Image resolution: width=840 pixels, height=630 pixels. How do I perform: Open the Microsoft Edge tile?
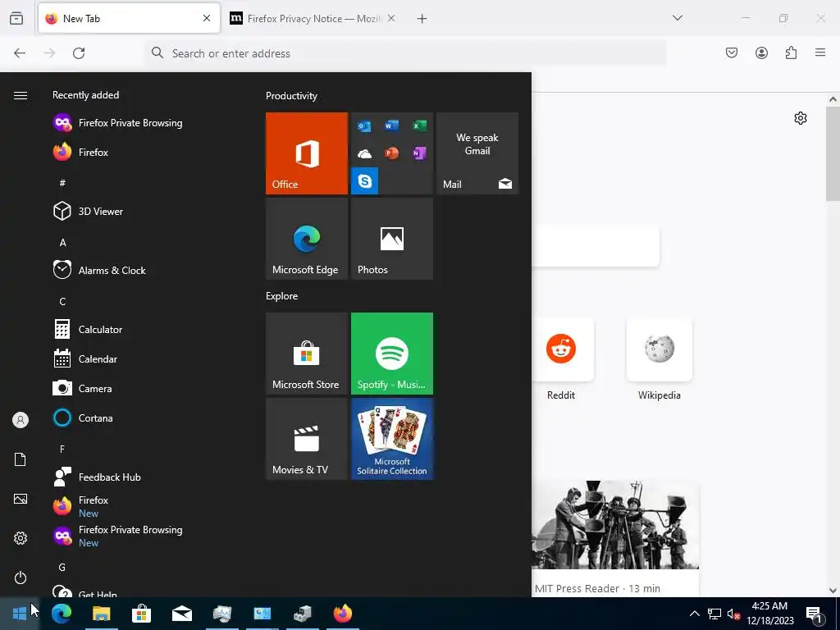[307, 239]
